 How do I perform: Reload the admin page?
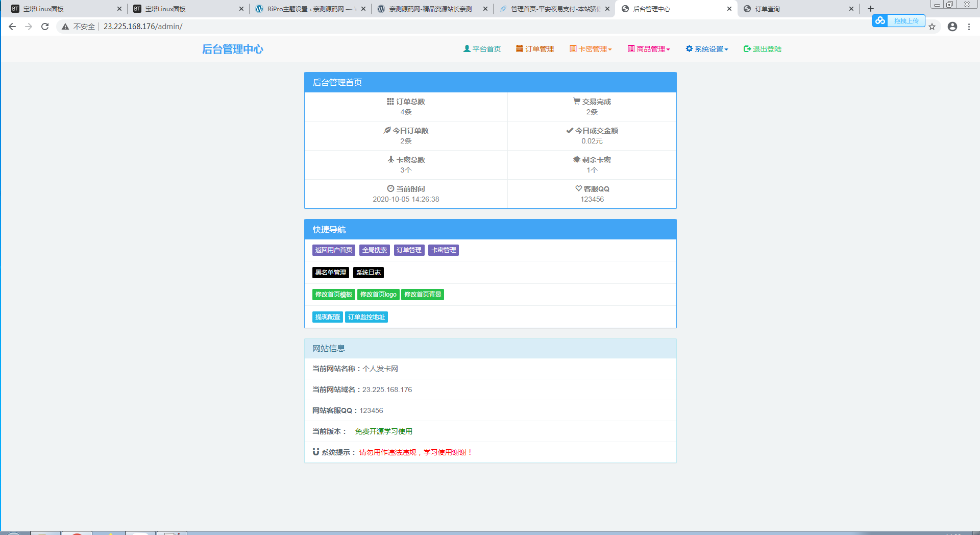45,27
